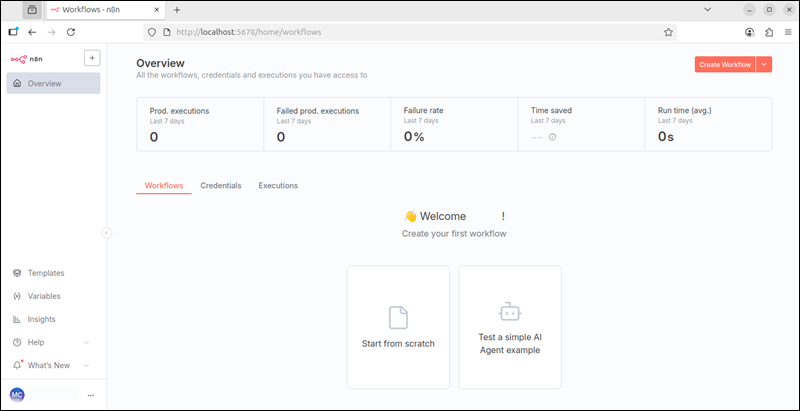The width and height of the screenshot is (800, 411).
Task: Go back with browser back arrow
Action: click(x=32, y=32)
